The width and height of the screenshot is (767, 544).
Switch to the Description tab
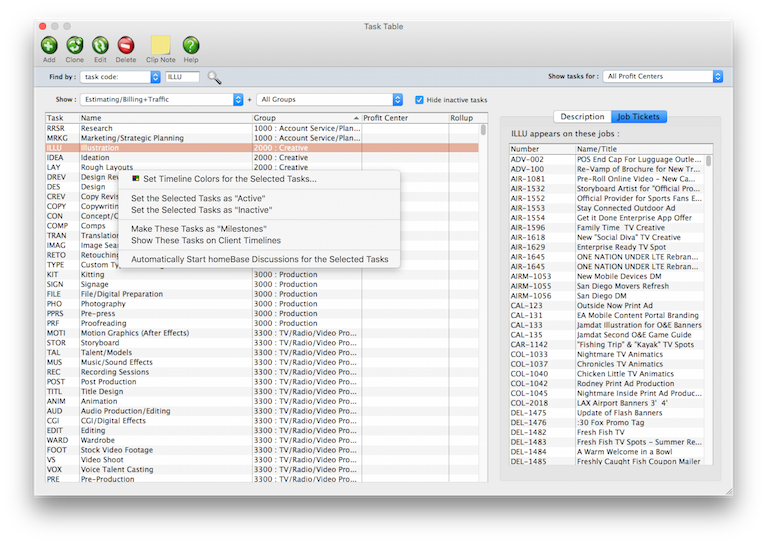[582, 117]
